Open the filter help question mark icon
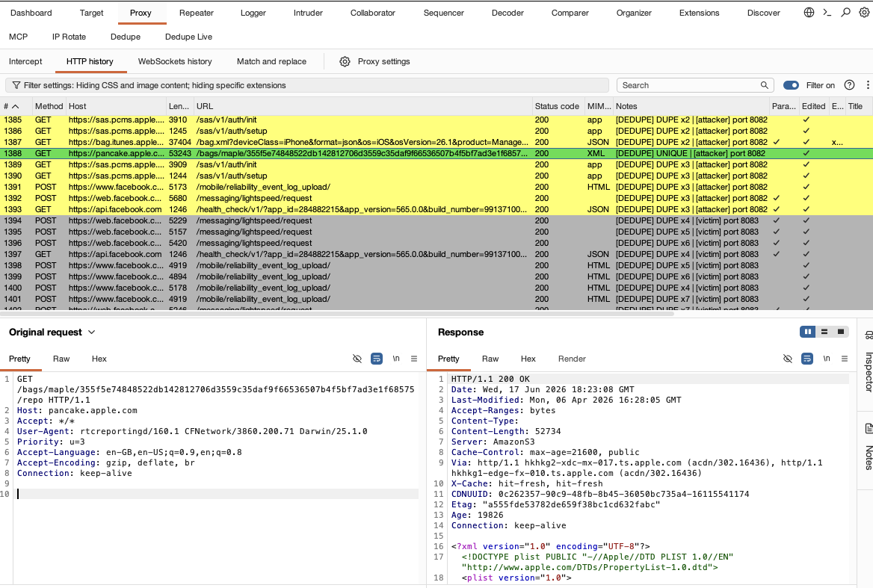 tap(849, 85)
